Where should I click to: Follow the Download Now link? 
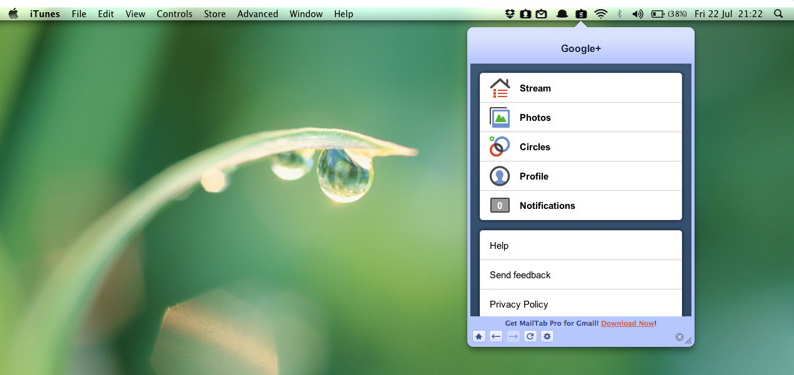(x=627, y=323)
